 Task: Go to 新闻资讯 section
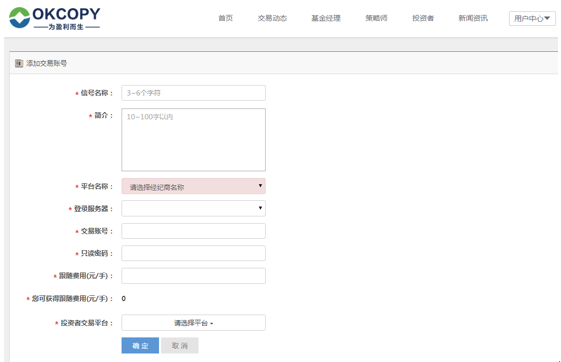click(473, 18)
